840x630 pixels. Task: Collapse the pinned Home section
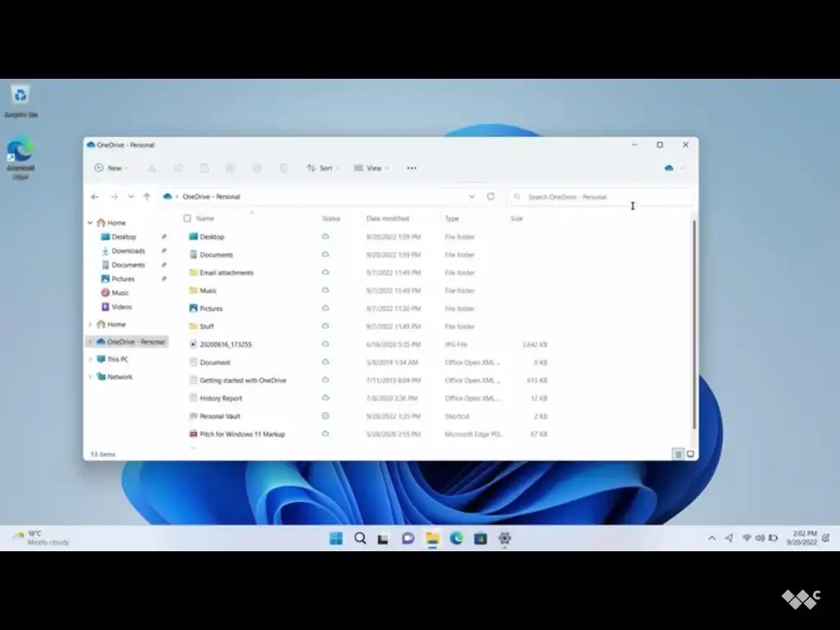click(x=90, y=222)
